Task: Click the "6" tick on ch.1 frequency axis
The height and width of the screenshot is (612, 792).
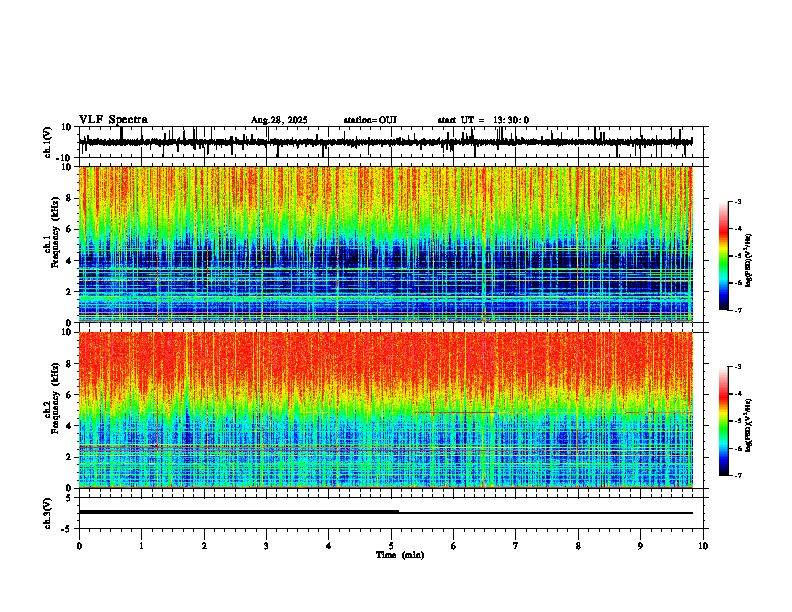Action: point(70,229)
